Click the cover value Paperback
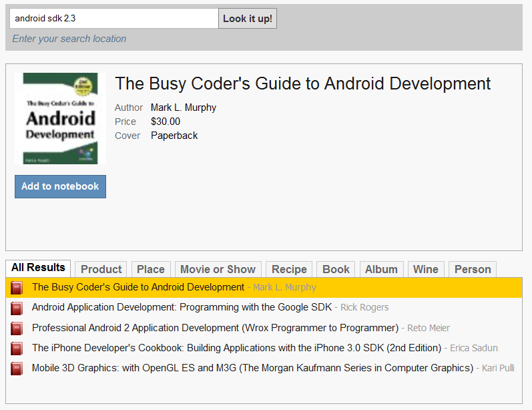Screen dimensions: 532x410 point(174,136)
